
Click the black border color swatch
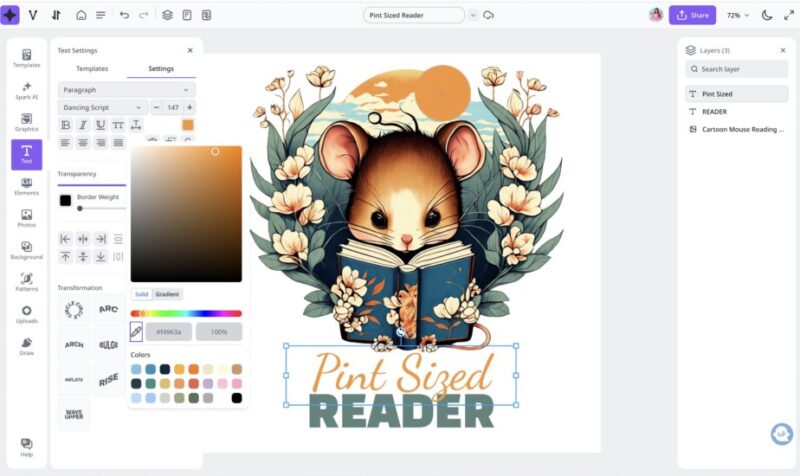click(65, 201)
